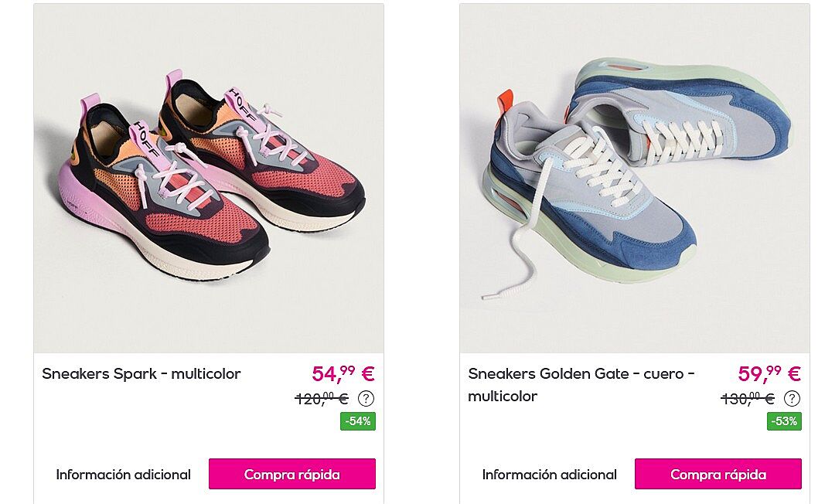This screenshot has height=504, width=825.
Task: Click the 59,99 € sale price
Action: click(769, 373)
